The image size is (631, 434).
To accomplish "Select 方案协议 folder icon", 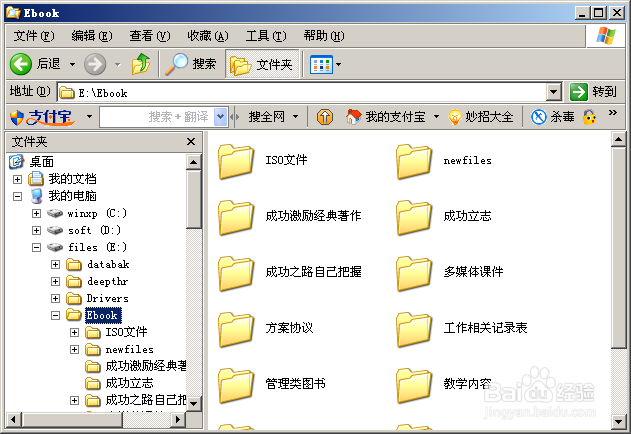I will point(236,329).
